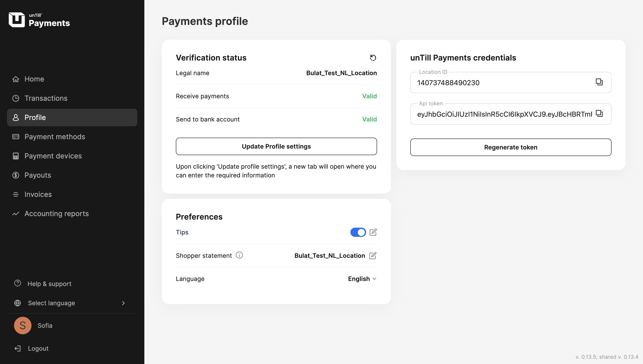Copy the Location ID value
Image resolution: width=643 pixels, height=364 pixels.
coord(599,82)
